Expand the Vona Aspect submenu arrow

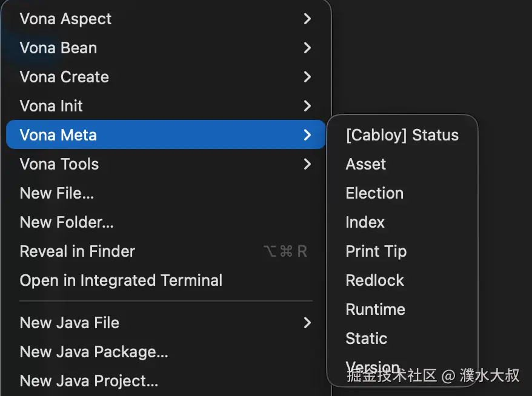[307, 19]
